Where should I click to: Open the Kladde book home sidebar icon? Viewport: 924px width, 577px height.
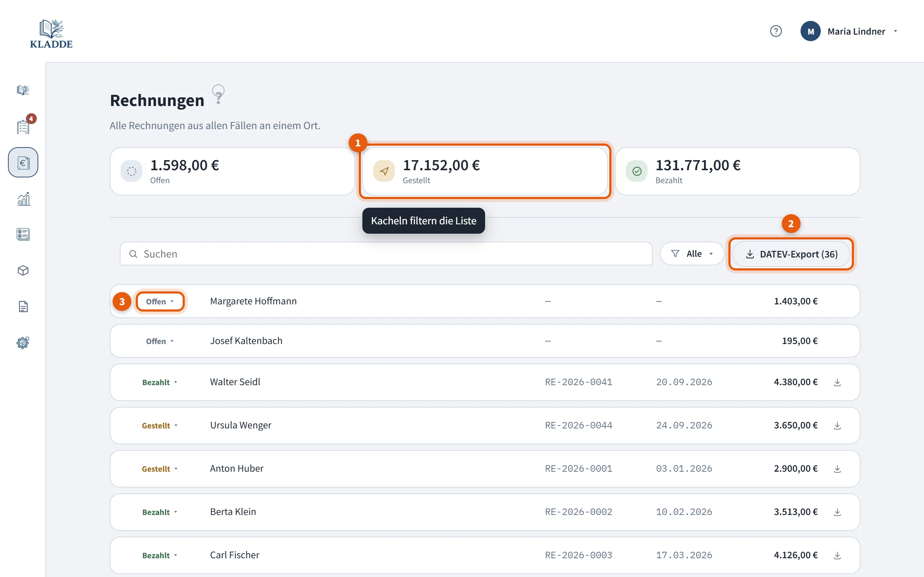pyautogui.click(x=23, y=90)
